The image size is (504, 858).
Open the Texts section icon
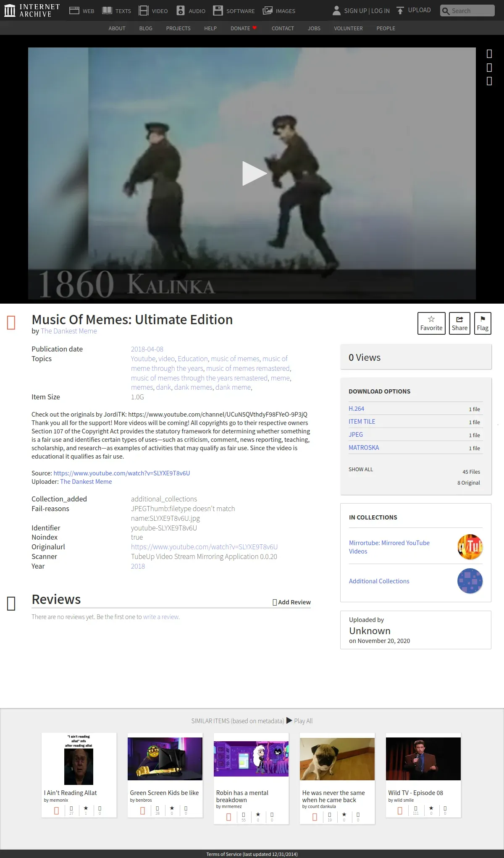(107, 10)
